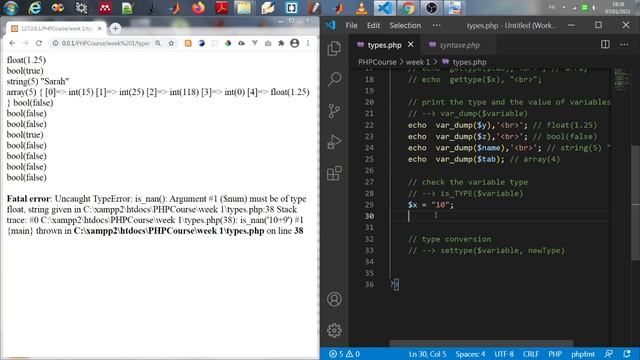Split the editor to the right
Image resolution: width=640 pixels, height=360 pixels.
tap(605, 44)
